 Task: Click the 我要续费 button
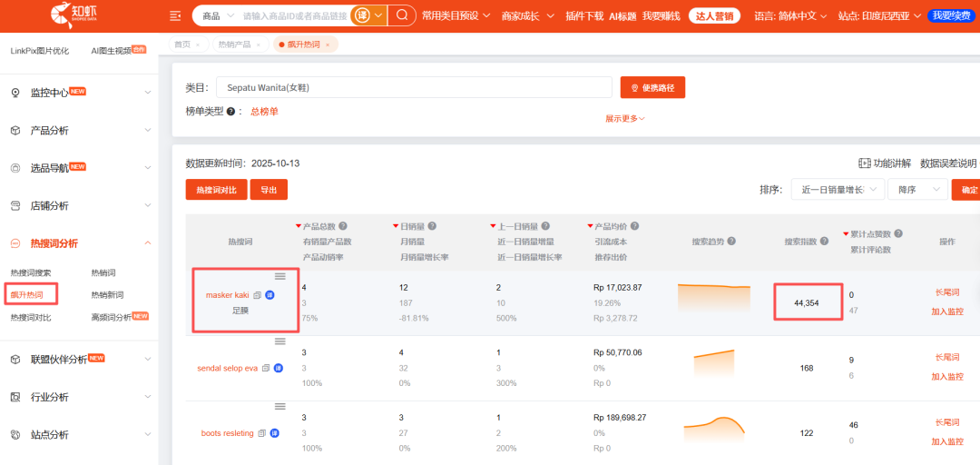pyautogui.click(x=951, y=15)
